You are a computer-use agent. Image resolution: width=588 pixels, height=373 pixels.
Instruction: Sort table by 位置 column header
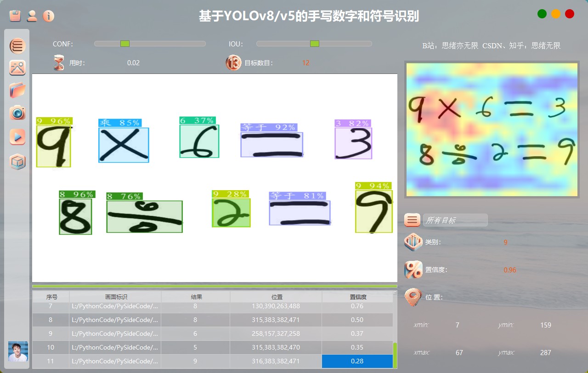pyautogui.click(x=276, y=297)
